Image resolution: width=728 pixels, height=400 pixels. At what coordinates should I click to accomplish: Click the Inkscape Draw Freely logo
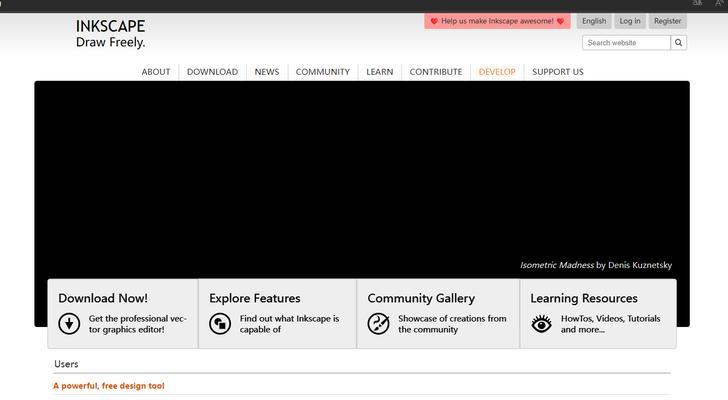pos(110,33)
